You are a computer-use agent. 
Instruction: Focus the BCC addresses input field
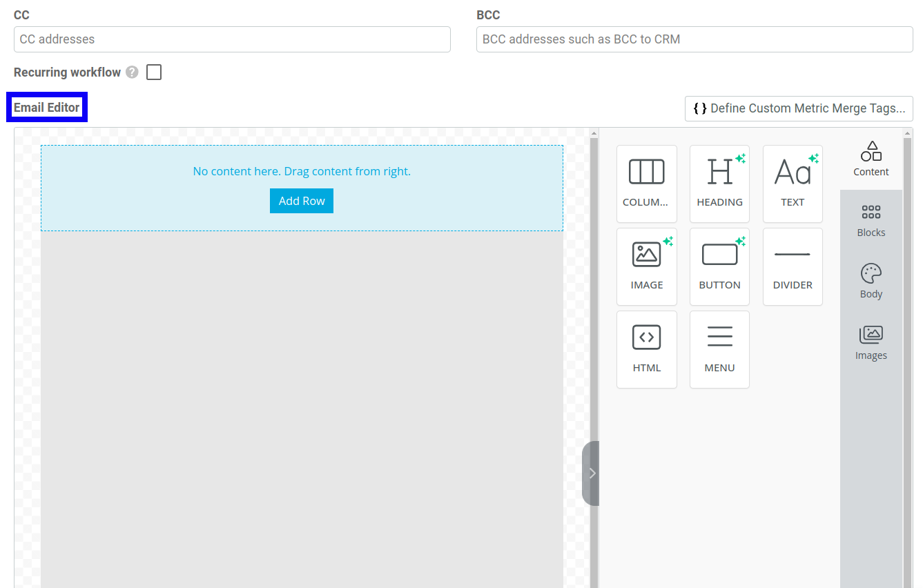[x=694, y=39]
